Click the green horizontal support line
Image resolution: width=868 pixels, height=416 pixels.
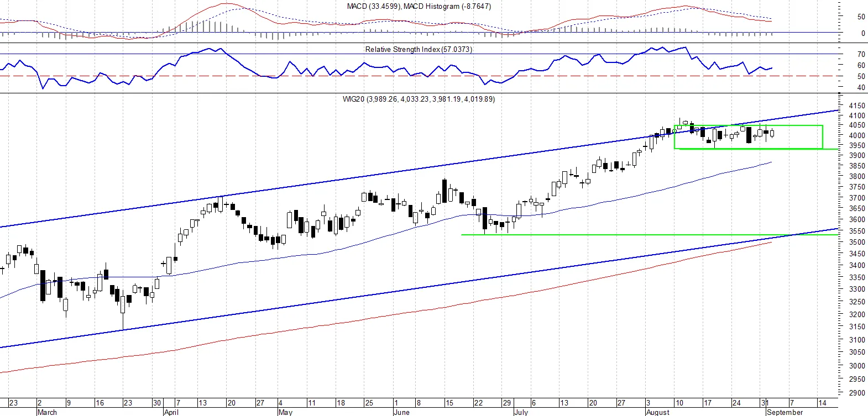pyautogui.click(x=650, y=235)
